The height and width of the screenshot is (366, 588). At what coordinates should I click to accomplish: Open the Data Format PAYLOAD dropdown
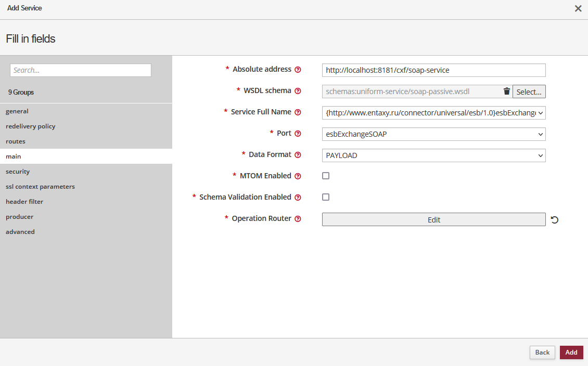click(433, 155)
